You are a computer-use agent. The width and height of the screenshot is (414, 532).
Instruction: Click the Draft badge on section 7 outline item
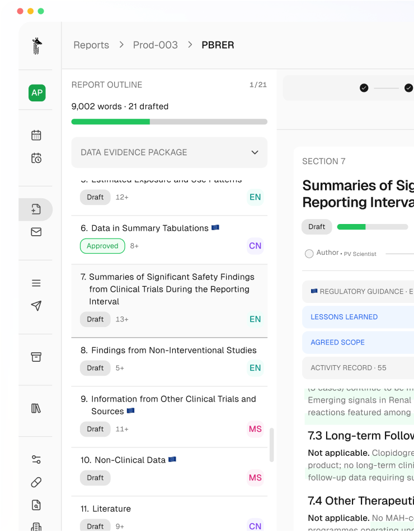tap(95, 319)
